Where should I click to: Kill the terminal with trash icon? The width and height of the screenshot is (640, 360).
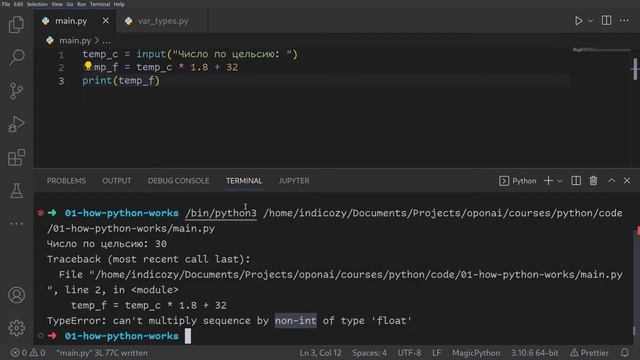(593, 180)
